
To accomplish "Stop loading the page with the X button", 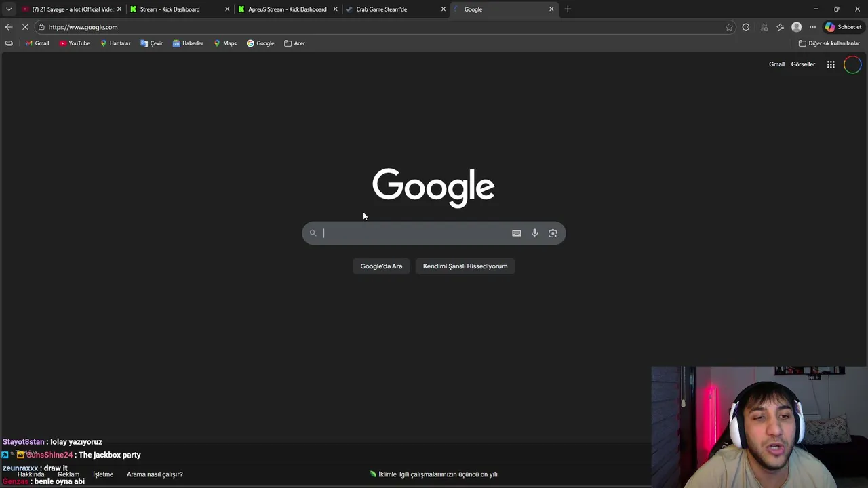I will coord(25,27).
